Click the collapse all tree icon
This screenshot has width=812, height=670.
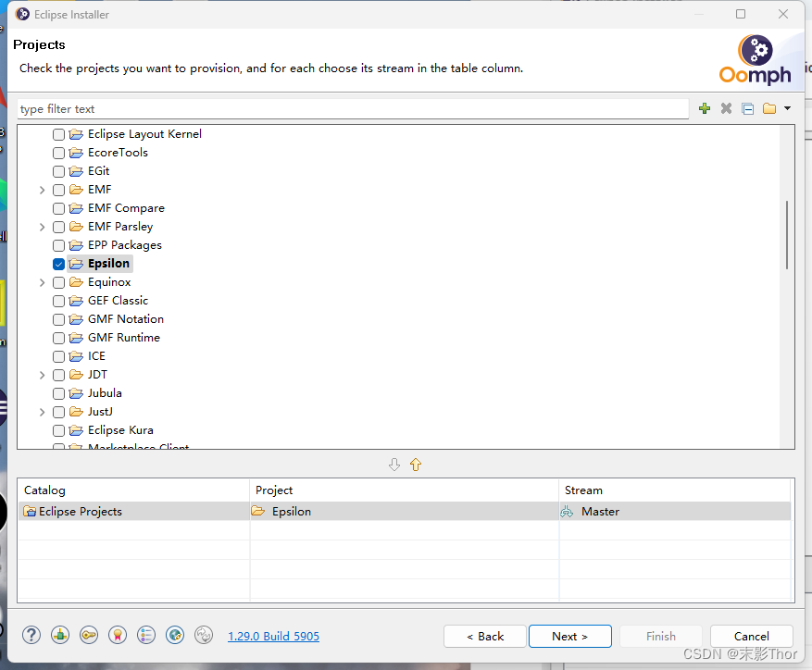tap(748, 108)
